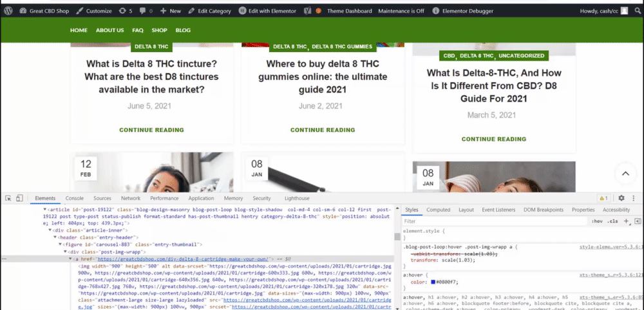Collapse the figure carousel-883 node
The image size is (644, 310).
(59, 244)
